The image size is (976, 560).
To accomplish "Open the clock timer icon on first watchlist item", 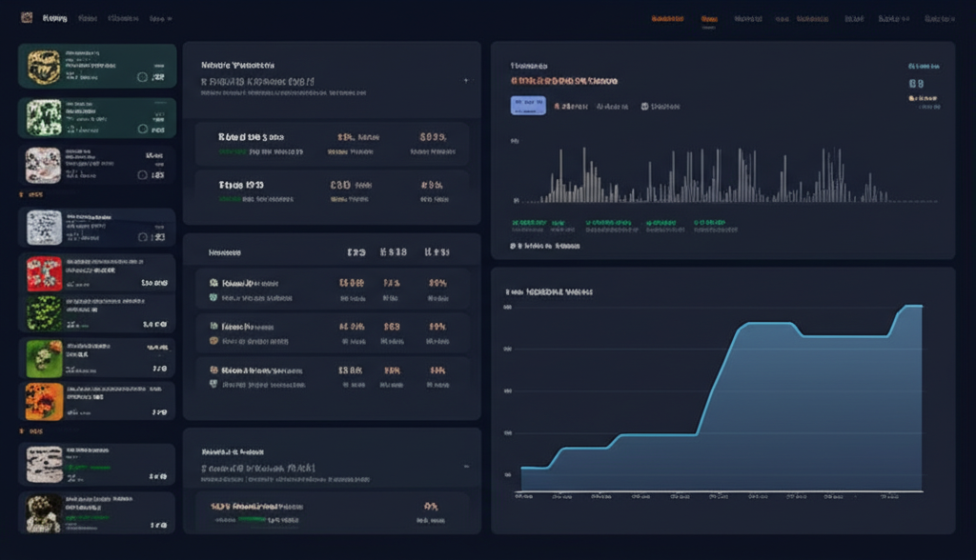I will [x=142, y=77].
